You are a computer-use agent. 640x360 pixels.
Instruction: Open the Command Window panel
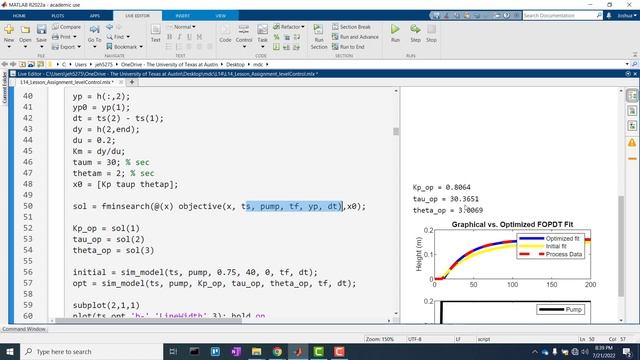24,329
